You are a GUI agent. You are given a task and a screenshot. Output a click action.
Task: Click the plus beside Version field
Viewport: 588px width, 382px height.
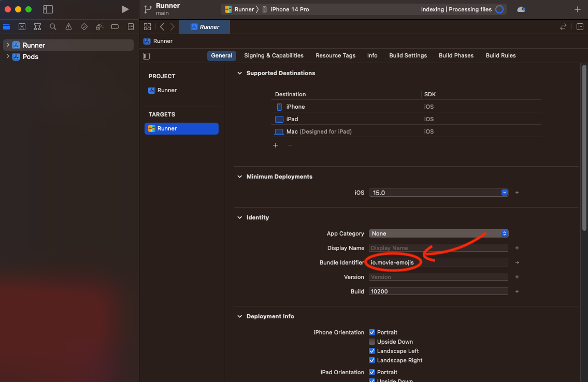[x=517, y=277]
